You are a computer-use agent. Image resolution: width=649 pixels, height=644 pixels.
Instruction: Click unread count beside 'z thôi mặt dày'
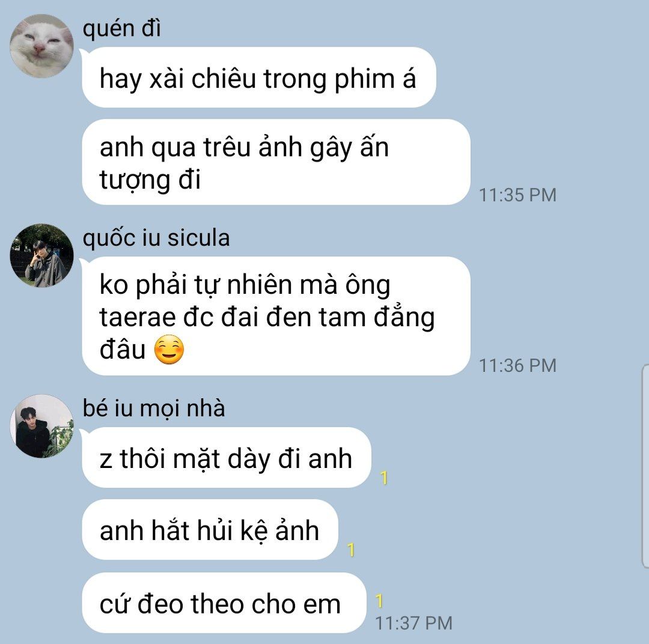click(x=384, y=478)
